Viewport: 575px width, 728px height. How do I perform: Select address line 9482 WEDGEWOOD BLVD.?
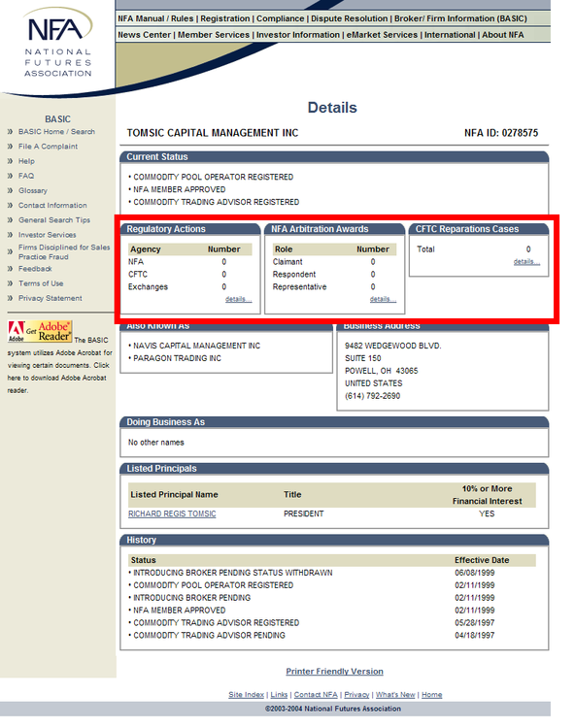[x=393, y=346]
